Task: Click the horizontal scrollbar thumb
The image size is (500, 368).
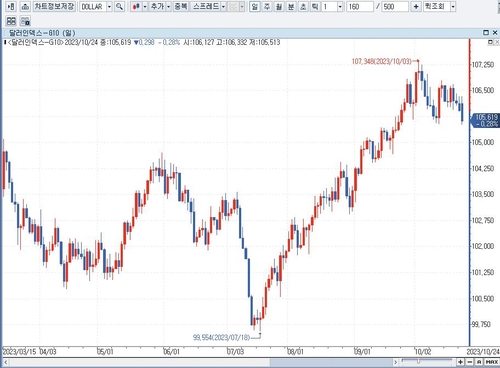Action: pos(331,362)
